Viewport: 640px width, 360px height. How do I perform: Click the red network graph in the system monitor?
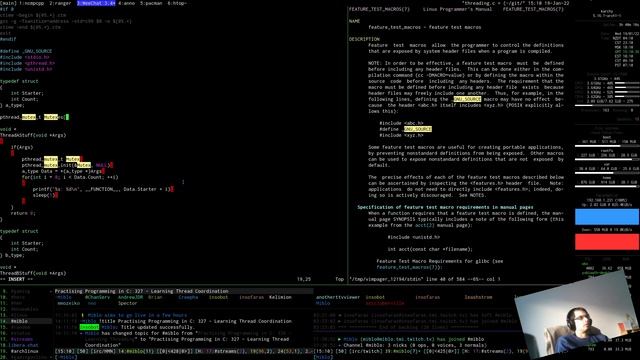607,242
